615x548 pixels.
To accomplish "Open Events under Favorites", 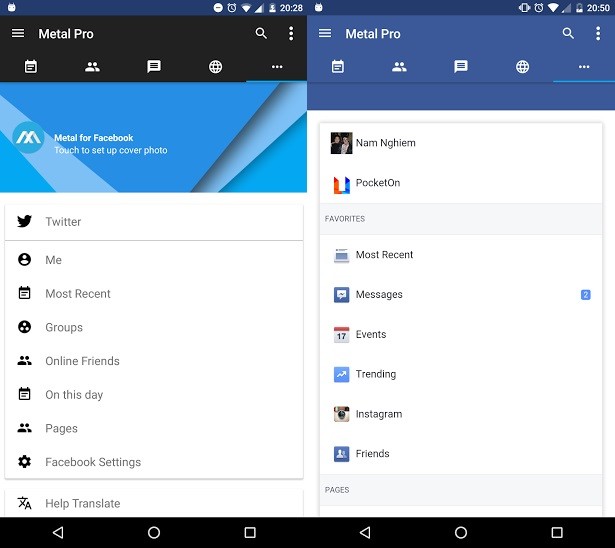I will point(461,334).
